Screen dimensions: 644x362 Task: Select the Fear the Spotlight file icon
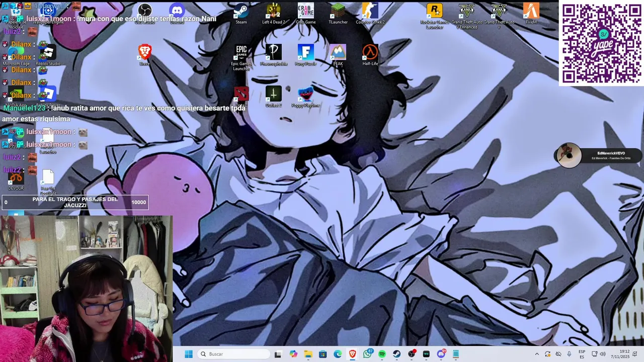point(48,183)
